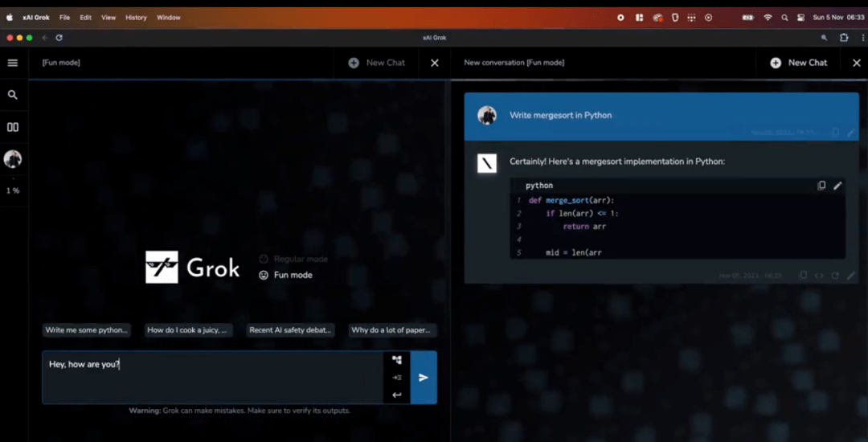Click the indent icon in input box

pos(396,377)
